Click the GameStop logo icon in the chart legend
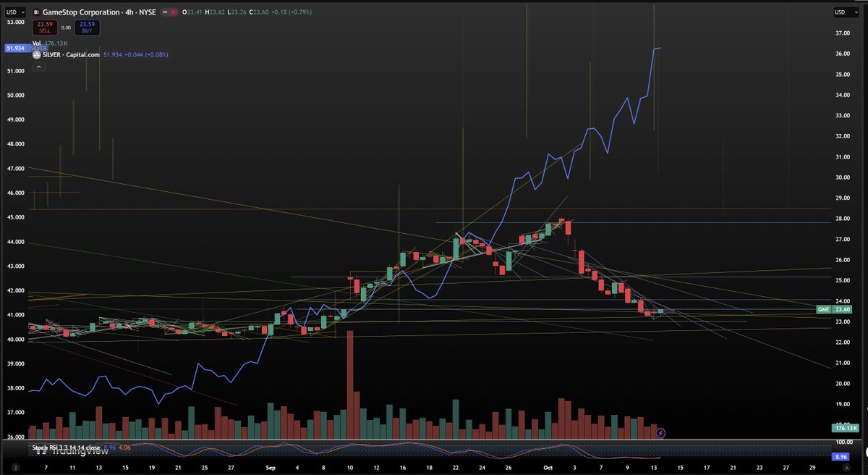Viewport: 868px width, 475px height. pyautogui.click(x=36, y=12)
